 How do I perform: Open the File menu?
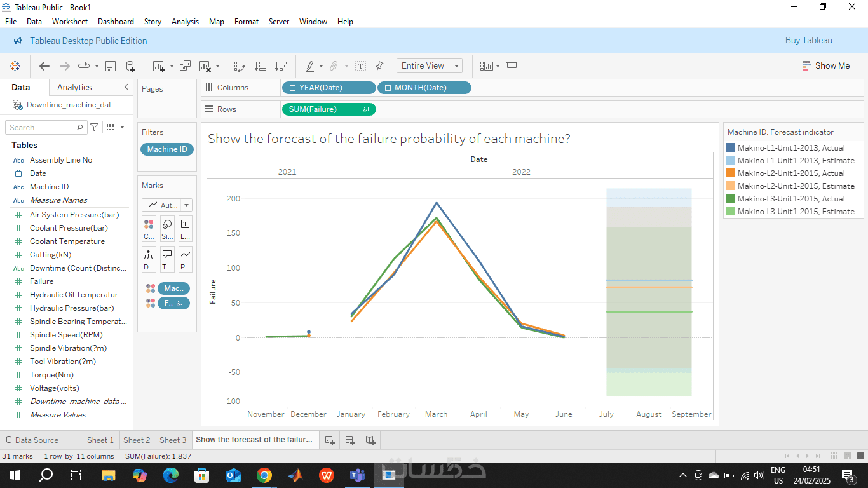(x=11, y=22)
